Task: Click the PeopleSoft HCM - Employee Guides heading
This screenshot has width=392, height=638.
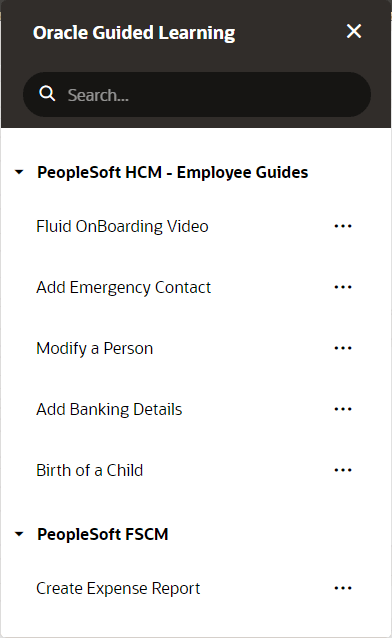Action: coord(173,173)
